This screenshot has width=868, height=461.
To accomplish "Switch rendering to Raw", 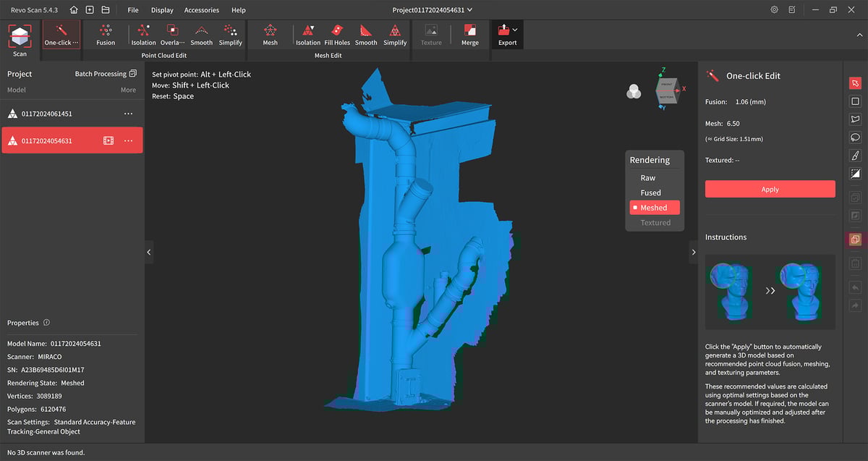I will (648, 178).
